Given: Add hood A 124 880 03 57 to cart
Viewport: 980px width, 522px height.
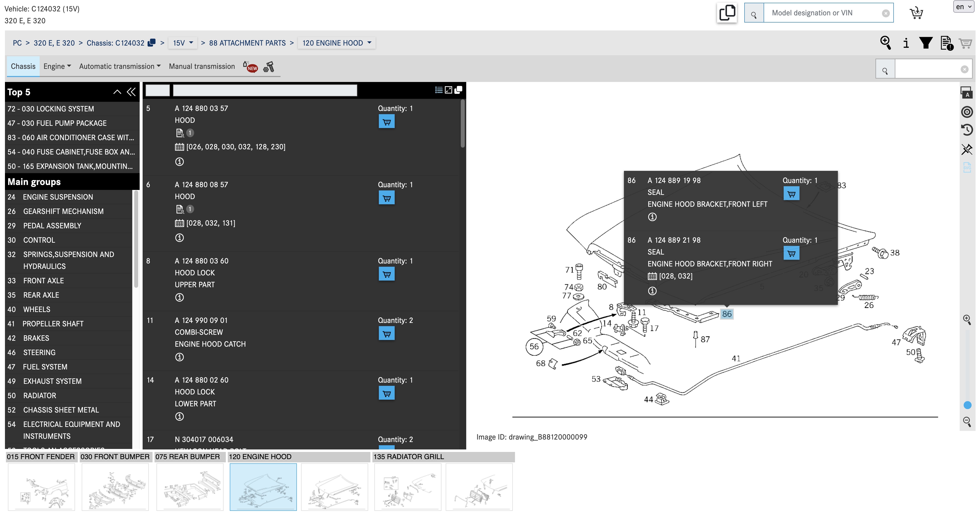Looking at the screenshot, I should pos(387,122).
